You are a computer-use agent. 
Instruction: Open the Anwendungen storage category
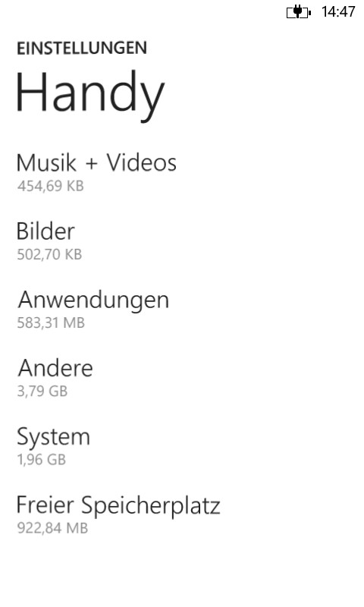click(x=93, y=310)
